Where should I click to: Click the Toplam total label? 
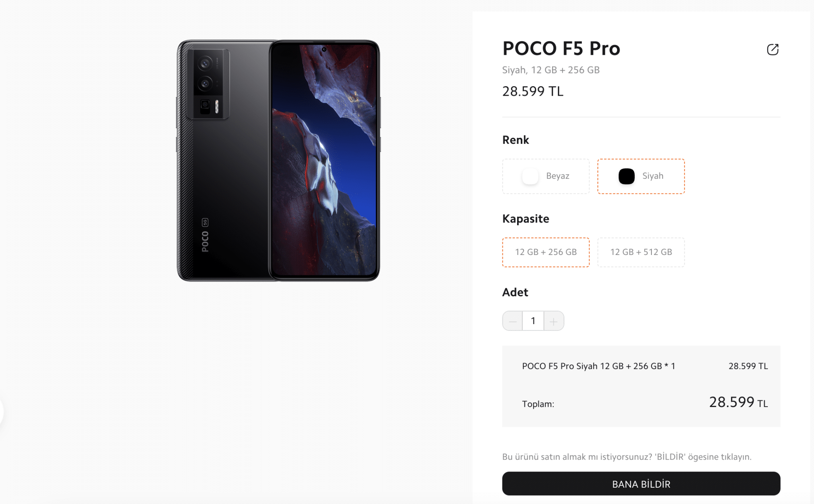point(538,404)
